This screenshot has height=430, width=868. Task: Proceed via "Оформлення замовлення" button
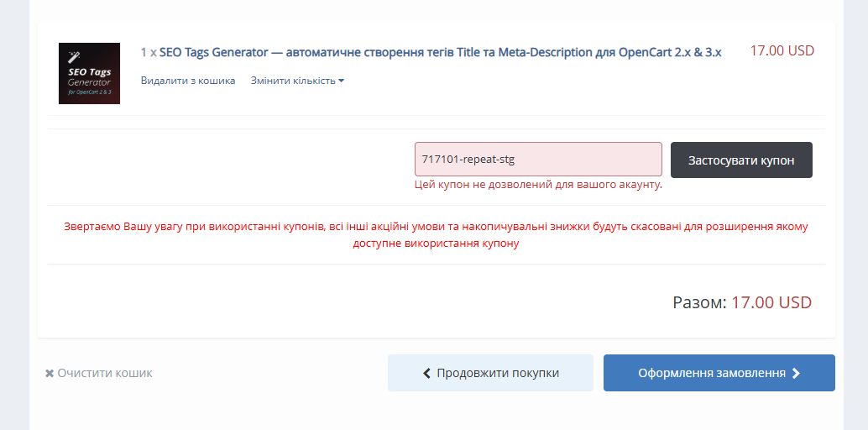712,373
